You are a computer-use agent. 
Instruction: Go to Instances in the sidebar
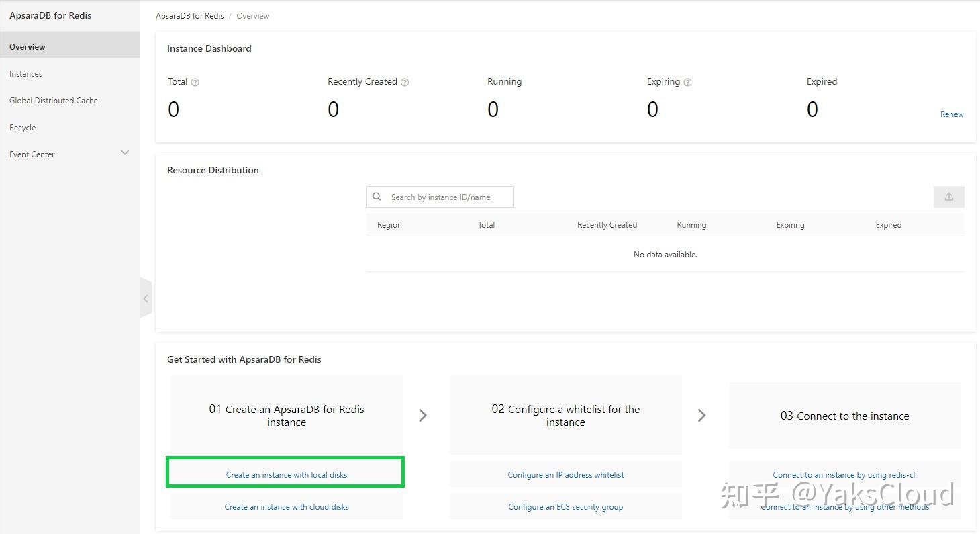(x=26, y=74)
